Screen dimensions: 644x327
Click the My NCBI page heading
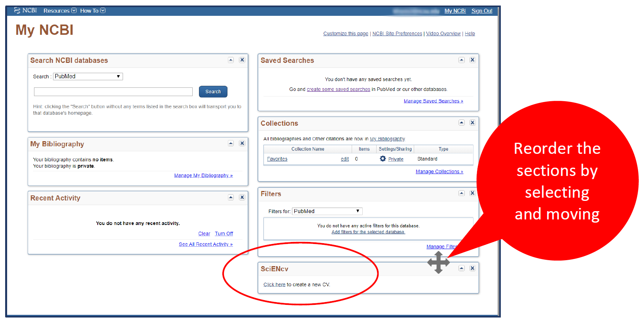(44, 30)
